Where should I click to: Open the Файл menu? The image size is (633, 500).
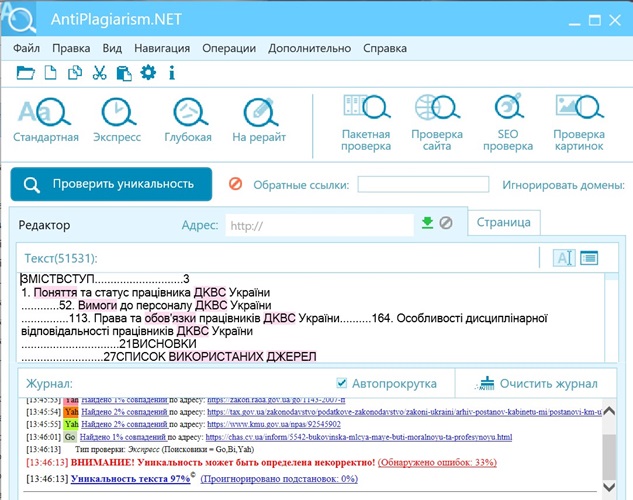26,48
